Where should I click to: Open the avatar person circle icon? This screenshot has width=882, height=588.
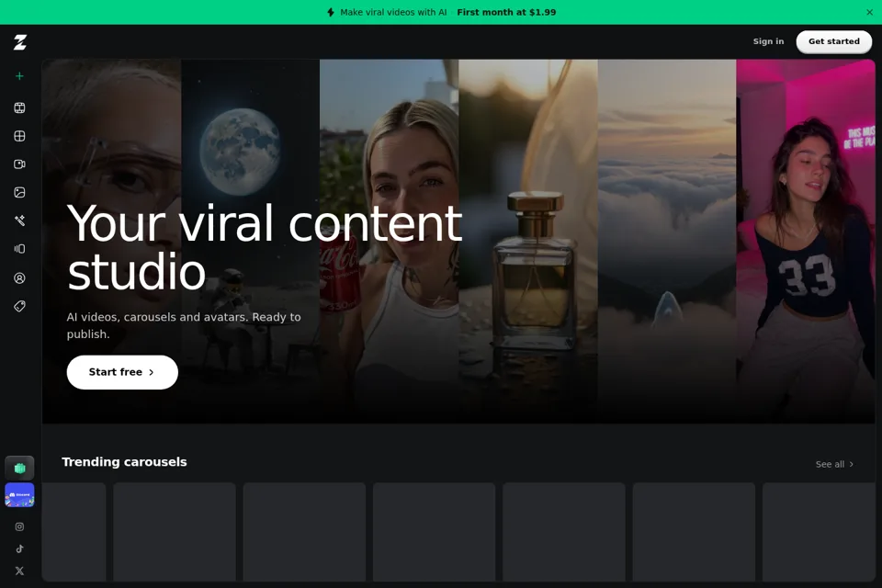click(x=19, y=278)
